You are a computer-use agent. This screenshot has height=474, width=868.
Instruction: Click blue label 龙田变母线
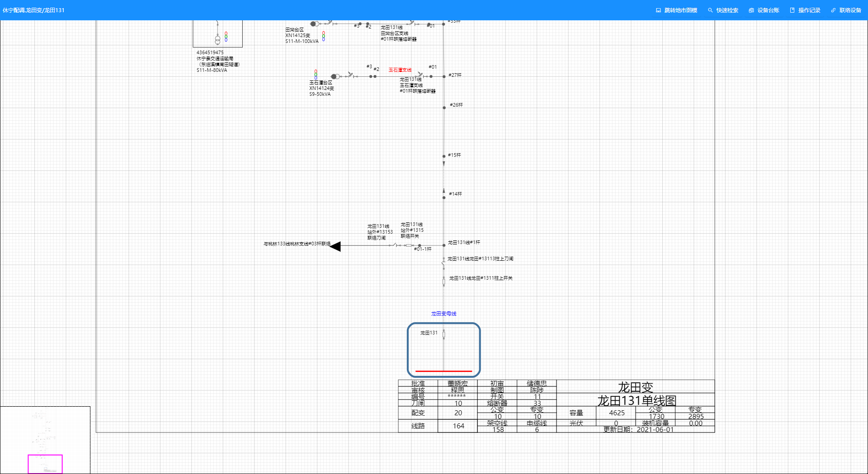(443, 314)
